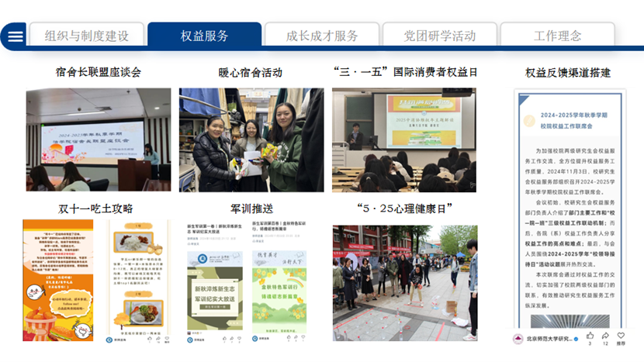Share the 权益反馈渠道搭建 article via arrow icon
Viewport: 644px width, 362px height.
pos(605,336)
